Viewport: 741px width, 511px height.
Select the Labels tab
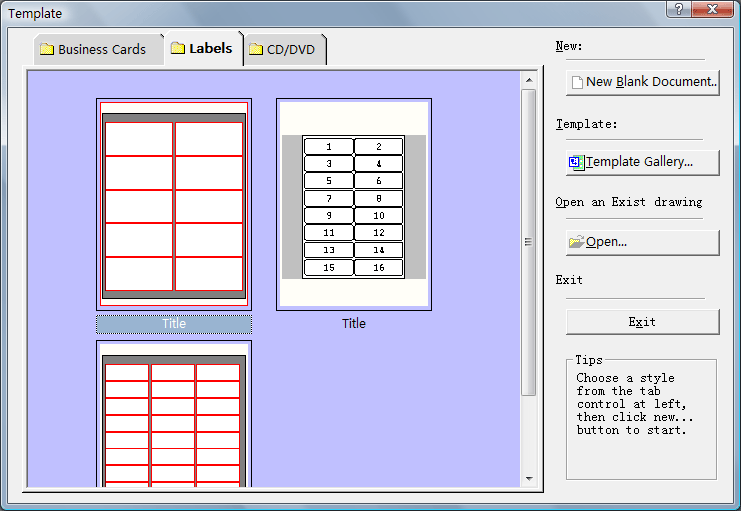tap(204, 48)
